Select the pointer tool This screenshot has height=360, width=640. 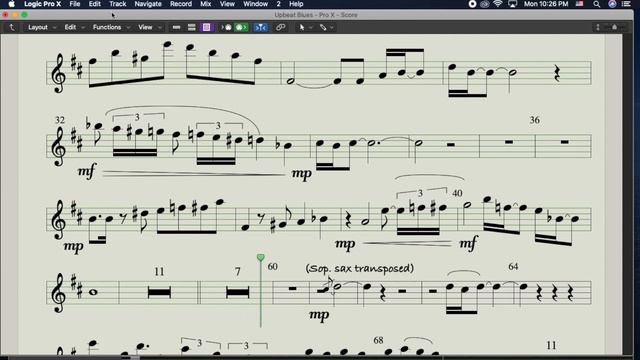pos(302,27)
